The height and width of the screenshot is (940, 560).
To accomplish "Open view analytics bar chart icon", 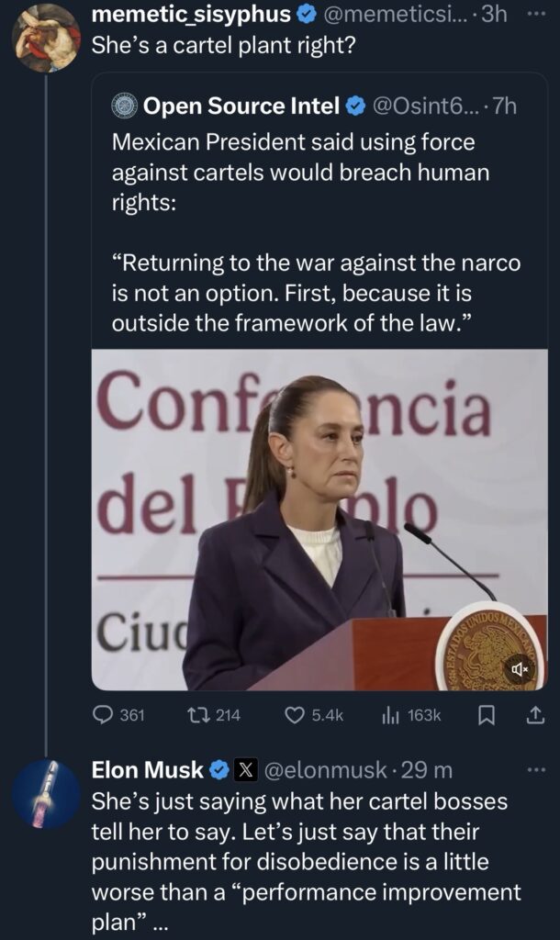I will (389, 715).
